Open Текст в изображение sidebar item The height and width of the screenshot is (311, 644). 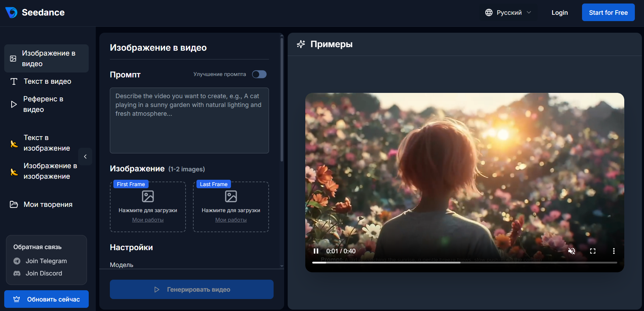[46, 143]
